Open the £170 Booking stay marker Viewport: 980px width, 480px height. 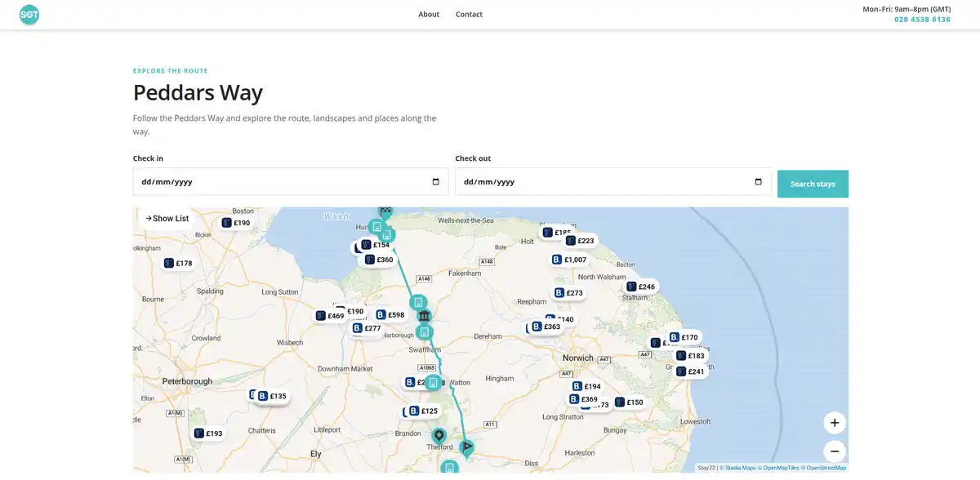(x=684, y=337)
